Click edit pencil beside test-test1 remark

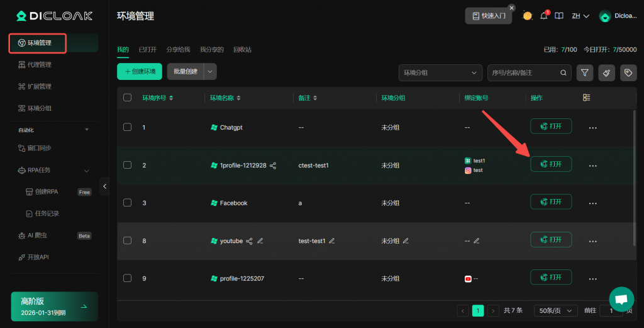click(x=332, y=241)
